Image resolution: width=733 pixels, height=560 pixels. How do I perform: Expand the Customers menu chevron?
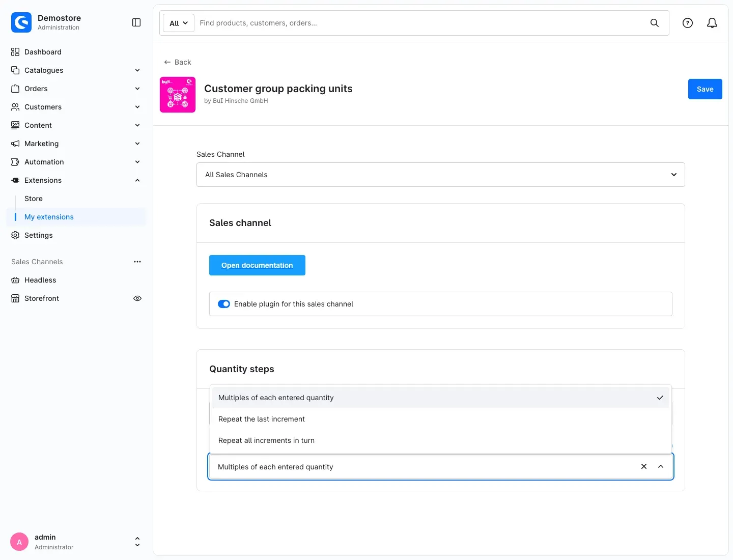coord(137,107)
